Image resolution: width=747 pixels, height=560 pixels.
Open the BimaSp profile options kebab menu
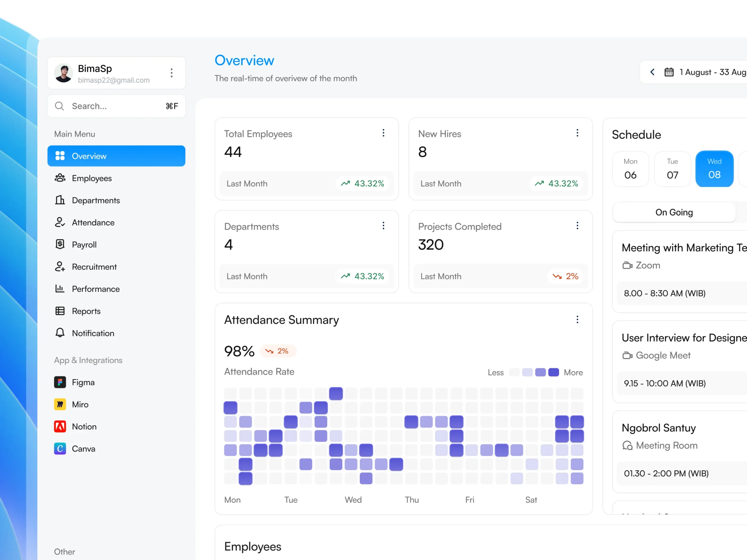click(172, 73)
